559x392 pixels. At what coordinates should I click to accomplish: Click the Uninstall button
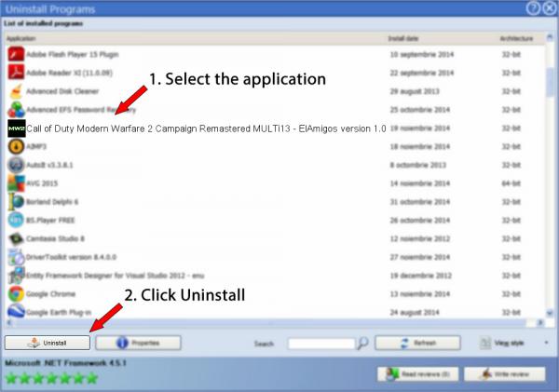(x=48, y=343)
